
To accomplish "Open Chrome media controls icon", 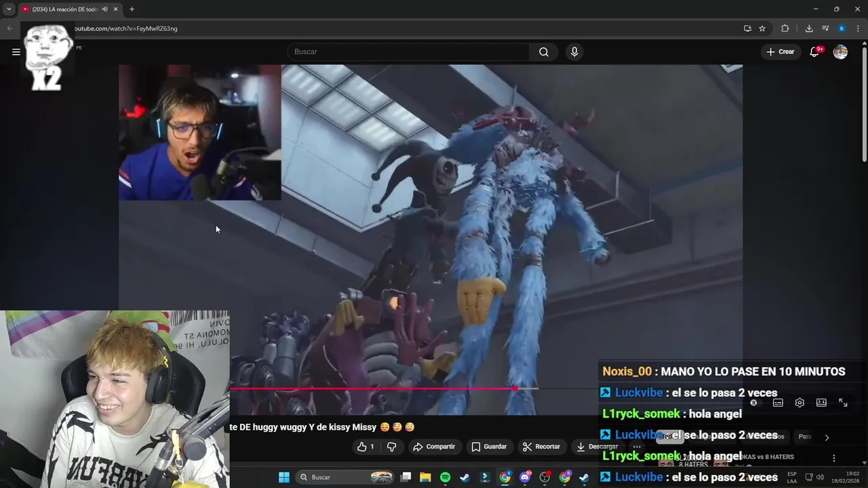I will tap(825, 28).
